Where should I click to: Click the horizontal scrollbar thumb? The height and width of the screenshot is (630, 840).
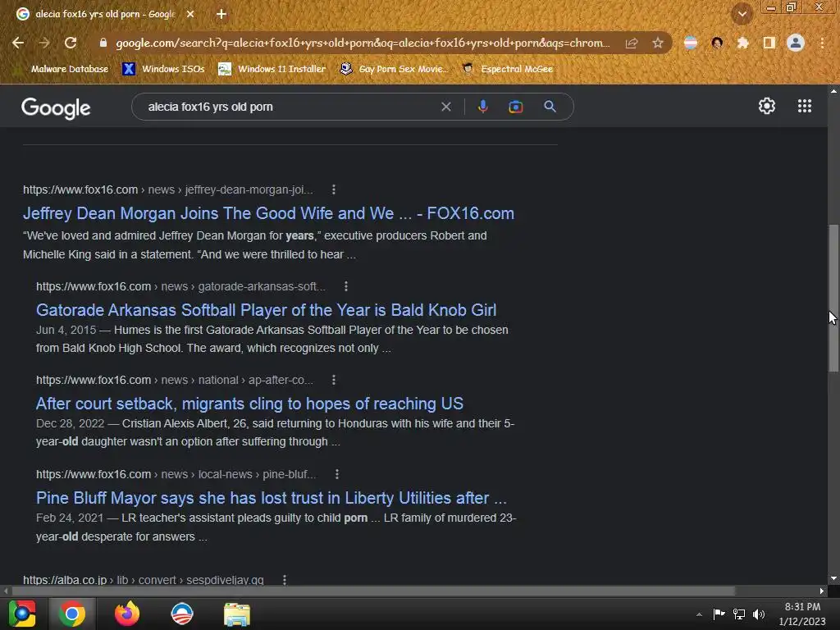pyautogui.click(x=373, y=591)
